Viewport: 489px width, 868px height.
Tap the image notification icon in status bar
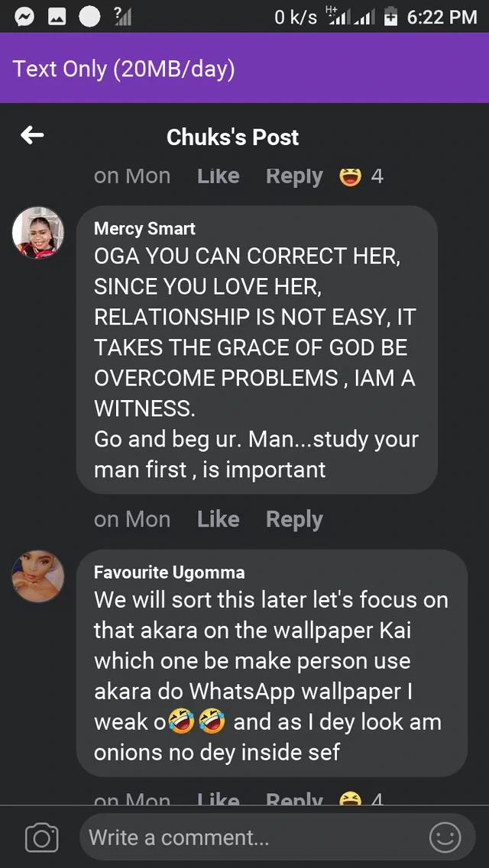[x=57, y=17]
